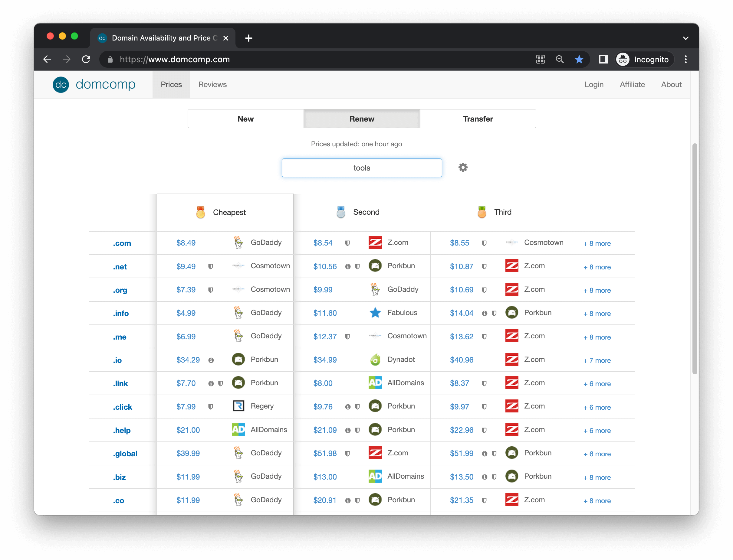733x560 pixels.
Task: Open the Reviews navigation tab
Action: (x=212, y=85)
